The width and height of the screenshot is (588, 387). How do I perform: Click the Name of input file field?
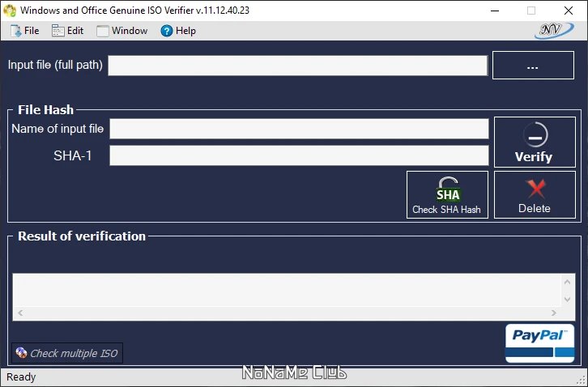pos(299,129)
